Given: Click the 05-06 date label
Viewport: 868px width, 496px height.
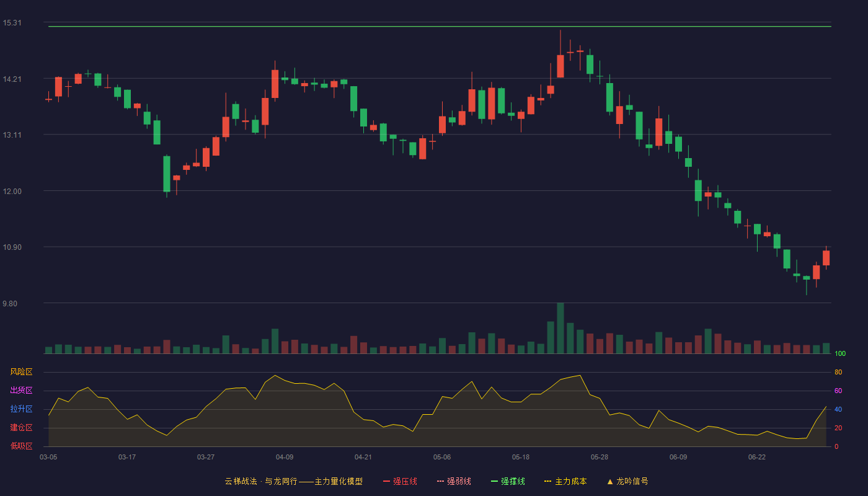Looking at the screenshot, I should (442, 457).
